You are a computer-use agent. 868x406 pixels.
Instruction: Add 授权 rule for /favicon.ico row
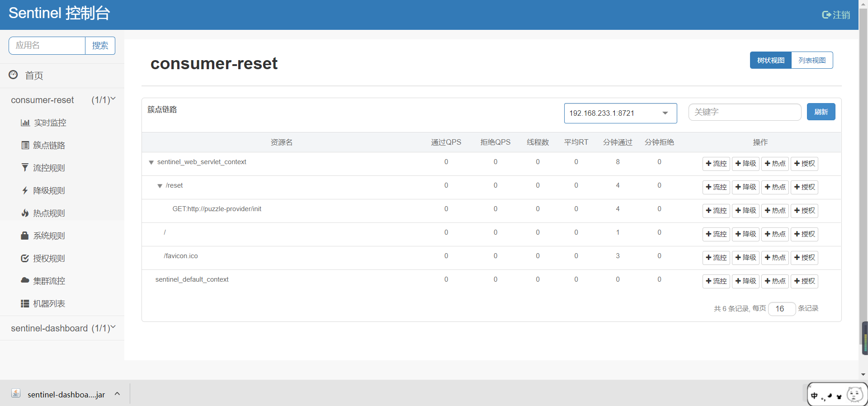coord(804,258)
